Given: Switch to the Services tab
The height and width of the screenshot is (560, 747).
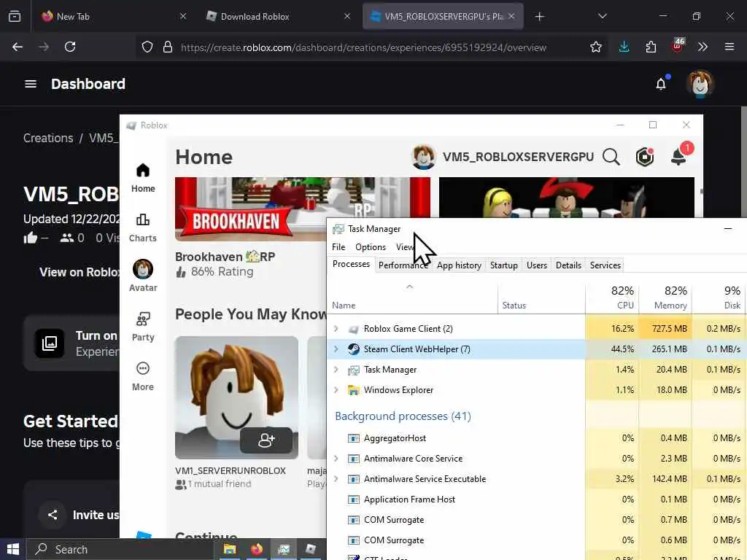Looking at the screenshot, I should pyautogui.click(x=605, y=265).
